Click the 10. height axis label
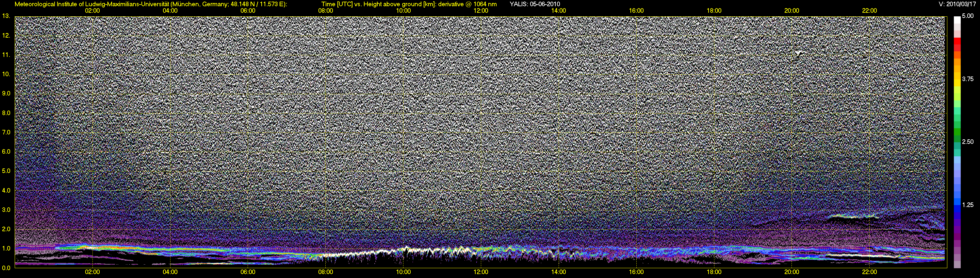This screenshot has width=980, height=278. (x=6, y=74)
